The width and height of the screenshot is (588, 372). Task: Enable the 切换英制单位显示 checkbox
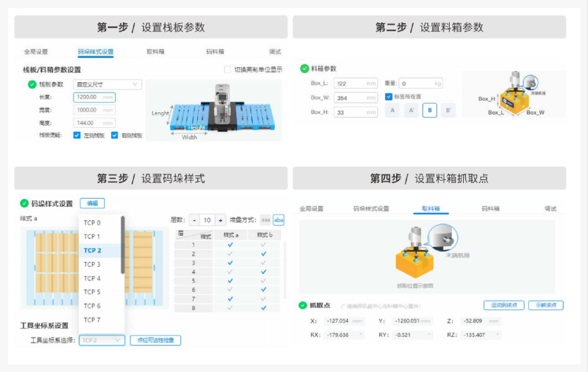click(228, 70)
